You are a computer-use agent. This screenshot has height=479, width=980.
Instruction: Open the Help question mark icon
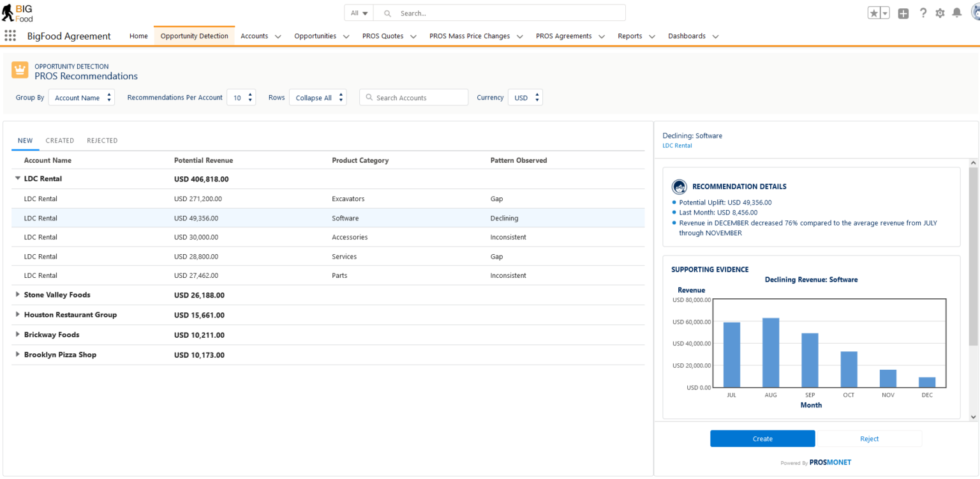(x=923, y=12)
